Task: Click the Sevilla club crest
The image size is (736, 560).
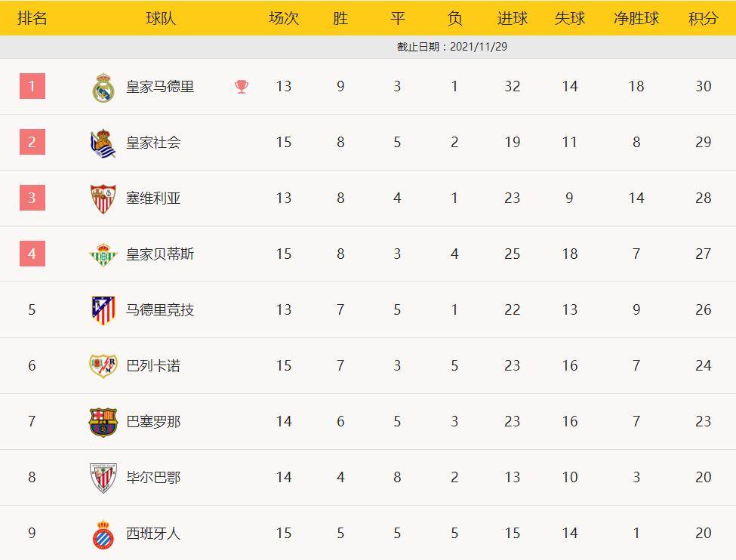Action: pos(103,198)
